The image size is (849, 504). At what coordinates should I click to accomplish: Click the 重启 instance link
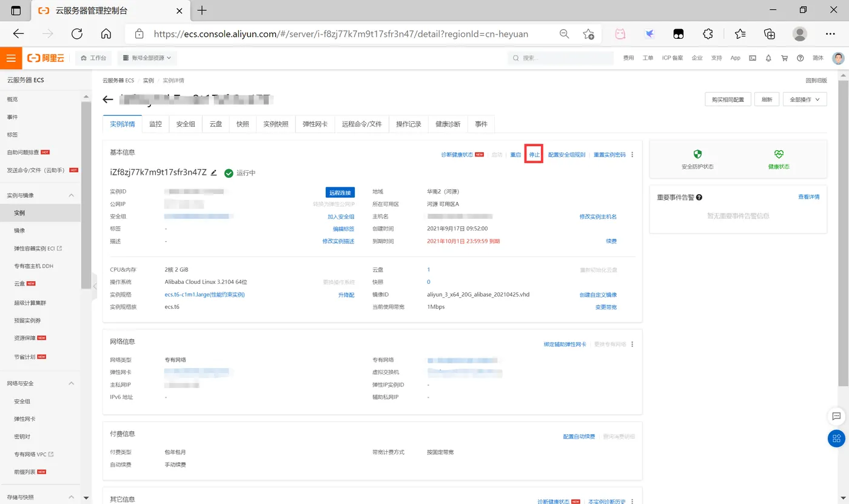tap(515, 155)
